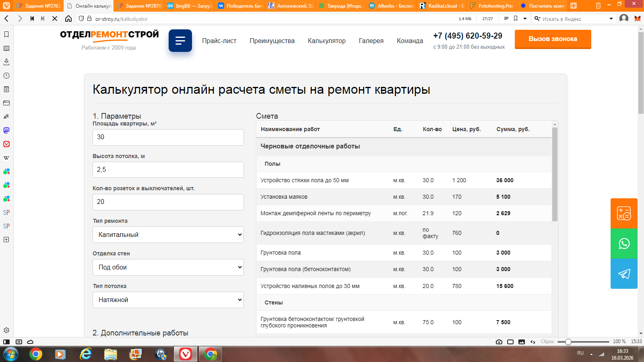This screenshot has height=362, width=644.
Task: Switch to the Radikal.cloud browser tab
Action: [x=442, y=6]
